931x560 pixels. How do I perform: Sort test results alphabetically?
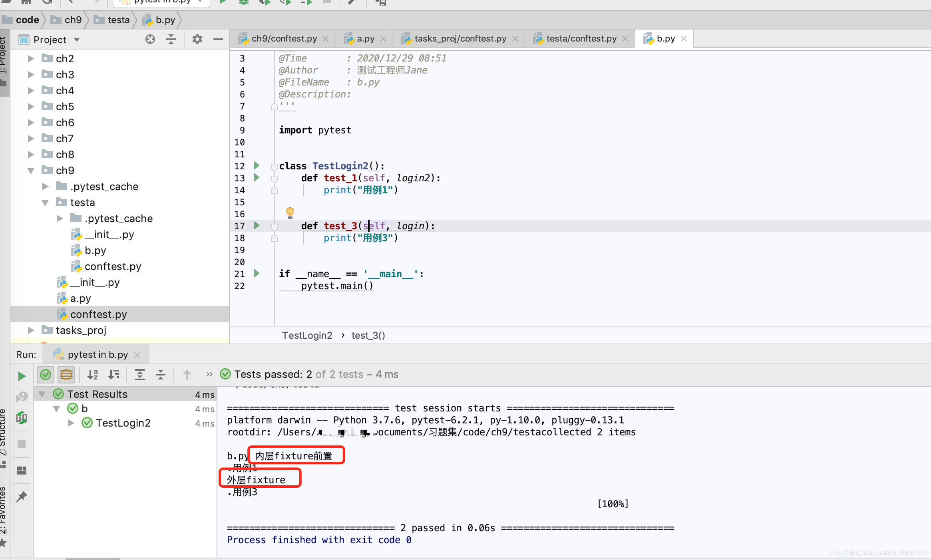(x=93, y=375)
